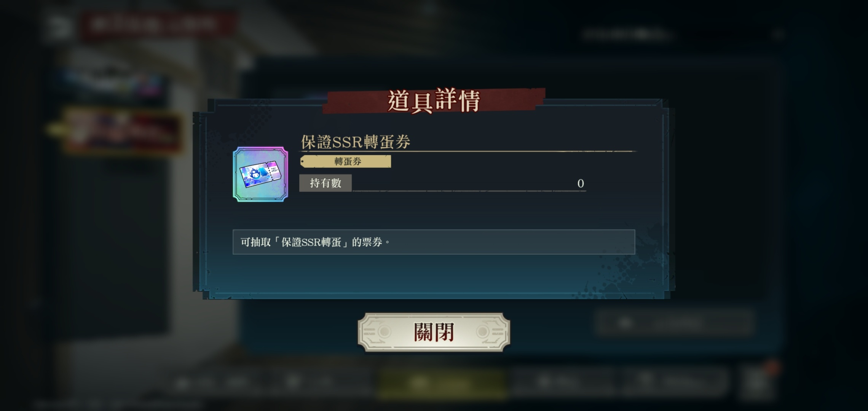Viewport: 868px width, 411px height.
Task: Tap the blurred back arrow at top-left
Action: point(57,27)
